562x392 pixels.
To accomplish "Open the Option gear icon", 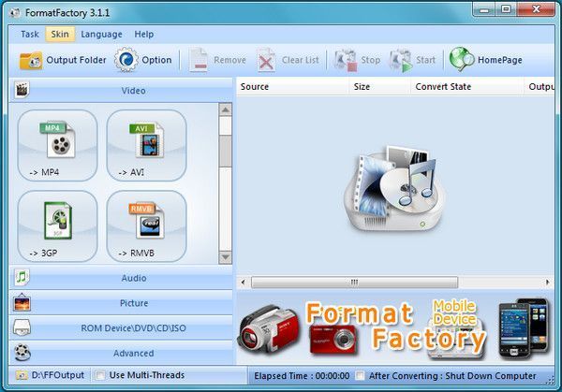I will click(x=126, y=60).
